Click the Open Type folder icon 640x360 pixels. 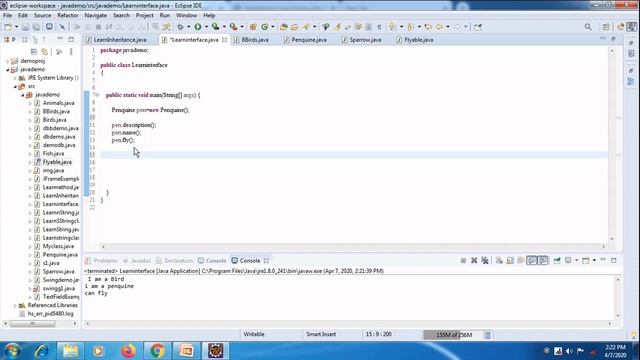coord(284,27)
